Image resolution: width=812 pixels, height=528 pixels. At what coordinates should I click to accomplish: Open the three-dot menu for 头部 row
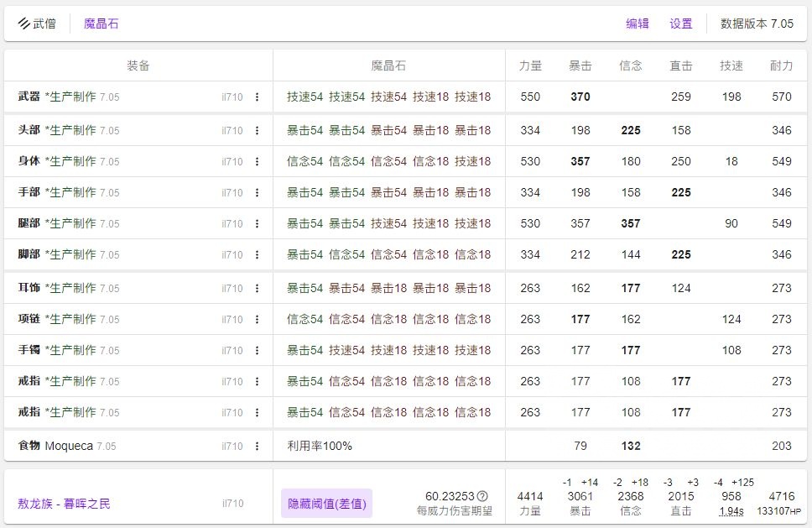(257, 131)
